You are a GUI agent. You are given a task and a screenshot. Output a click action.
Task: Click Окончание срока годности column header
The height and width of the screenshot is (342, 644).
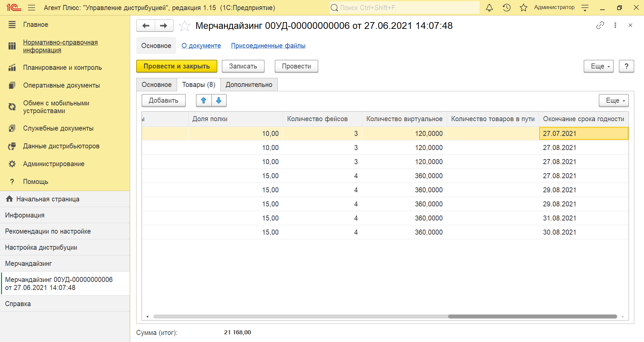pyautogui.click(x=584, y=119)
